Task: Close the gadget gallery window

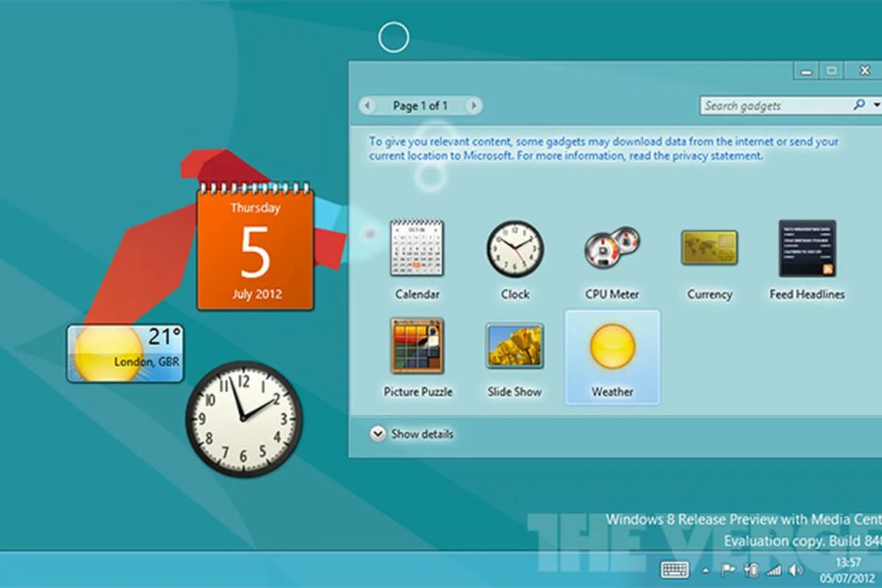Action: pyautogui.click(x=864, y=71)
